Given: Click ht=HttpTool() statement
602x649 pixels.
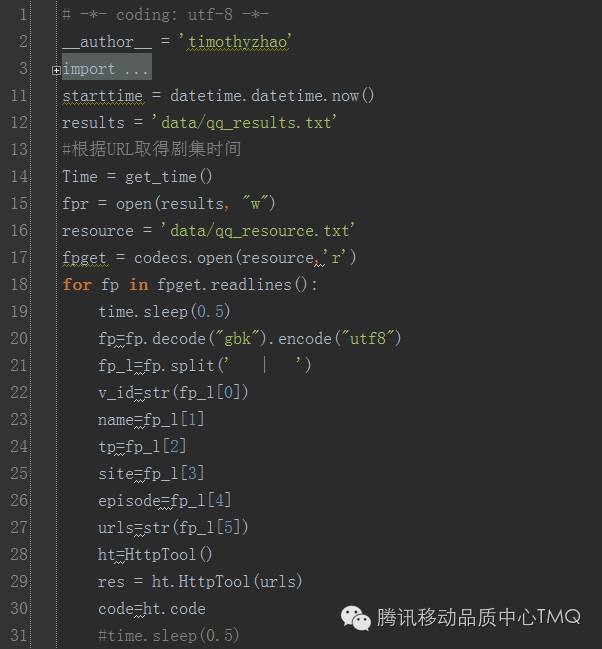Looking at the screenshot, I should pos(155,555).
